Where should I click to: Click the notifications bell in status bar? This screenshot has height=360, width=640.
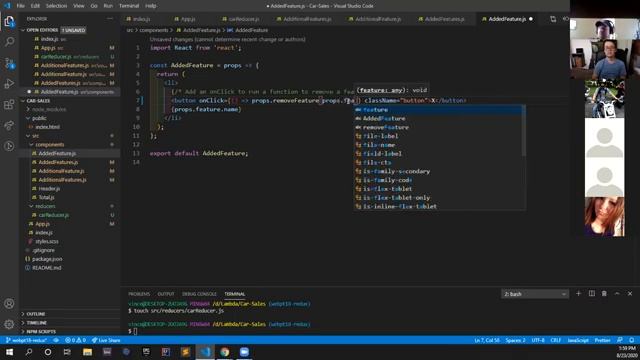631,340
